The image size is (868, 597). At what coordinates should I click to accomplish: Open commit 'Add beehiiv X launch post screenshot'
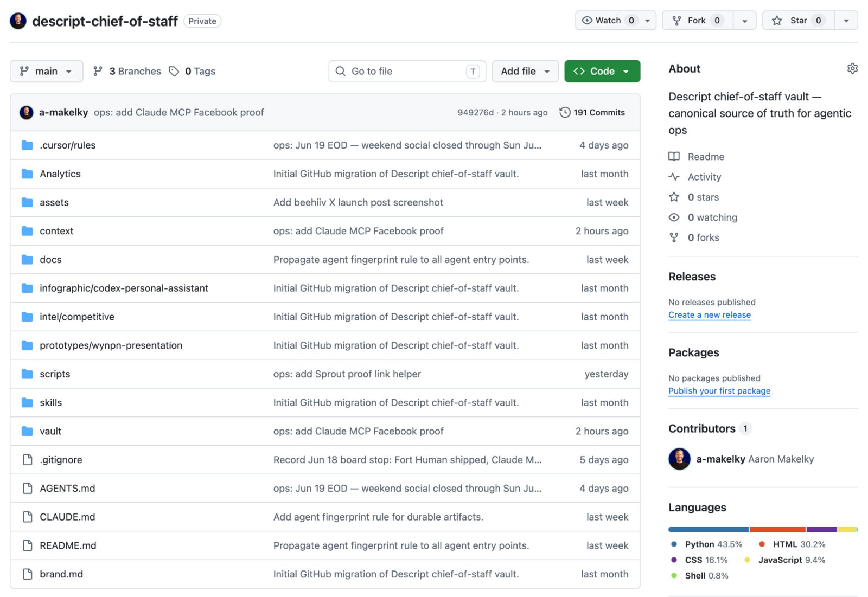(x=358, y=202)
